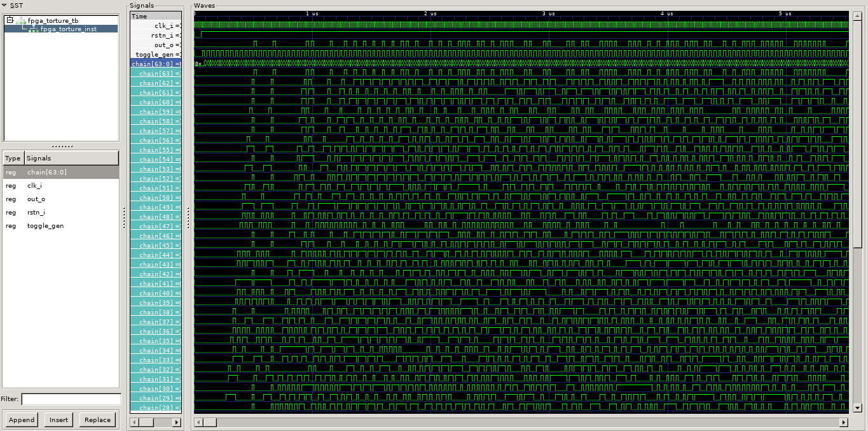
Task: Click the Append button
Action: (x=22, y=420)
